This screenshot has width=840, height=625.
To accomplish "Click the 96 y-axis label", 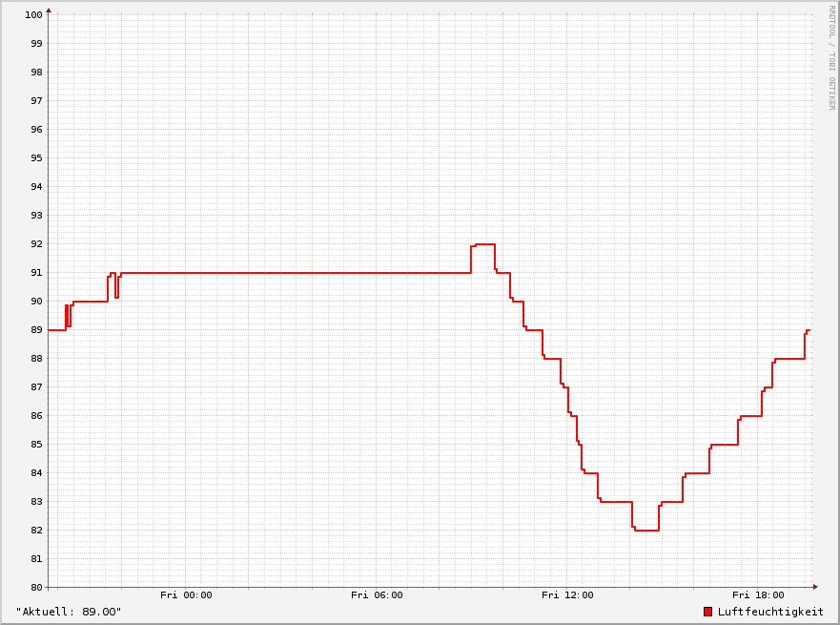I will tap(36, 129).
